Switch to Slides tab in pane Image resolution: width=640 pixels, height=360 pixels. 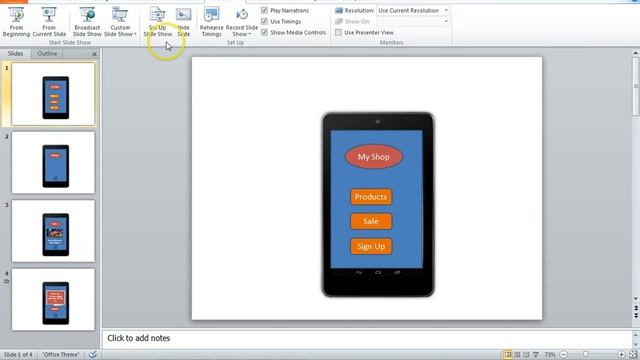pyautogui.click(x=16, y=53)
